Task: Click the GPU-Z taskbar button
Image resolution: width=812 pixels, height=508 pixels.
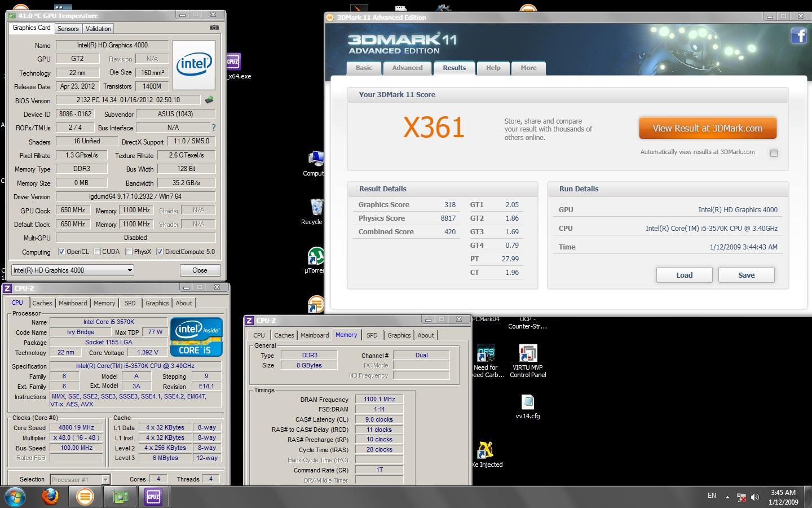Action: tap(120, 497)
